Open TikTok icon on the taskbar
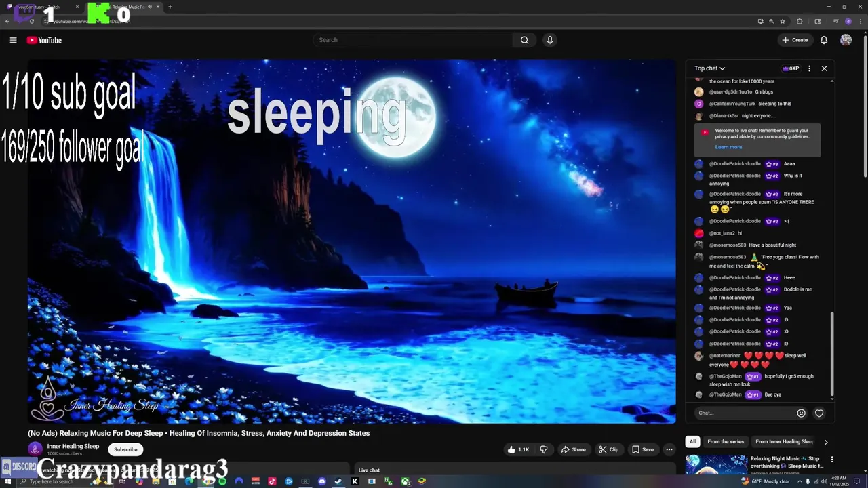Viewport: 868px width, 488px height. 272,481
